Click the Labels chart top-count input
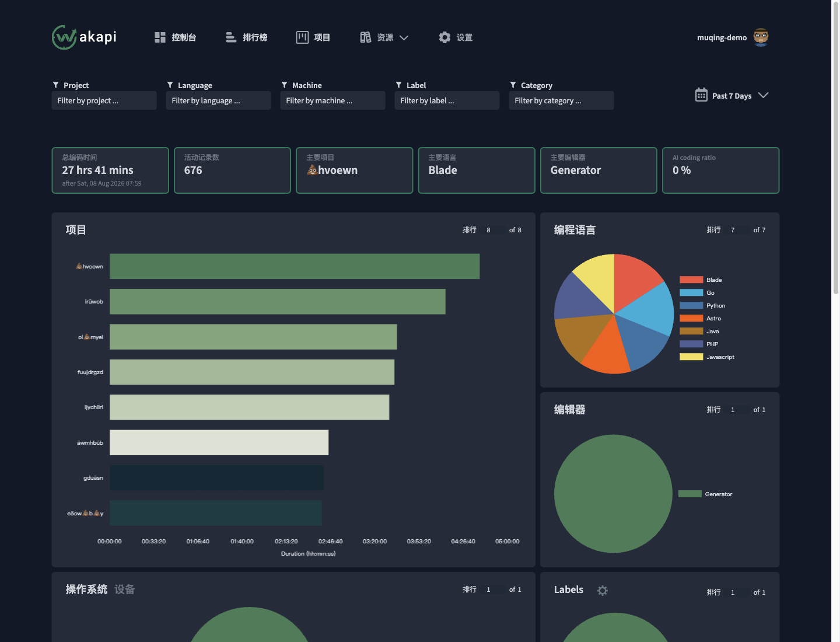This screenshot has height=642, width=840. click(x=738, y=592)
